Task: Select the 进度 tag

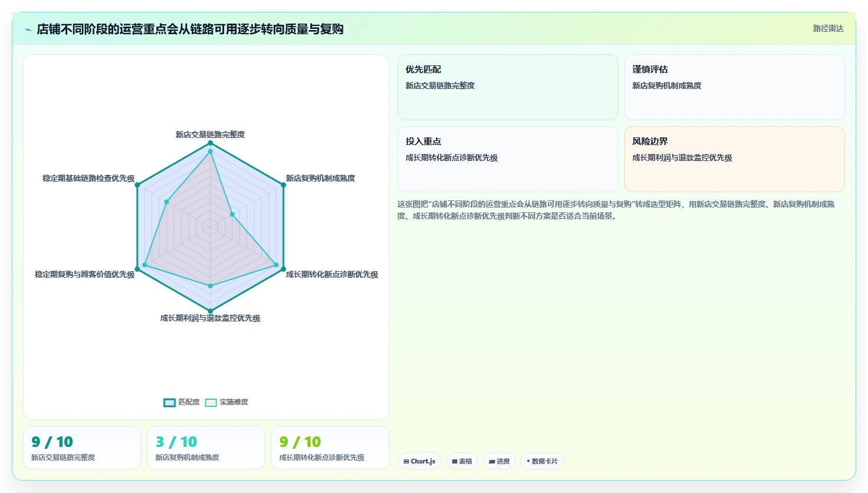Action: coord(499,461)
